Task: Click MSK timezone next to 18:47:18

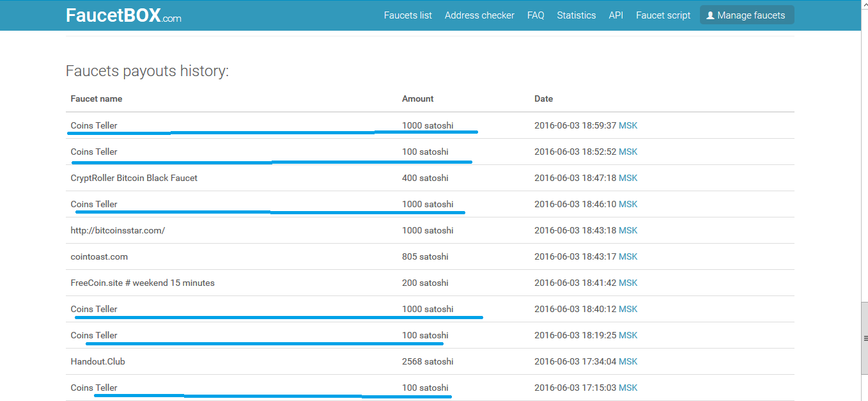Action: click(628, 178)
